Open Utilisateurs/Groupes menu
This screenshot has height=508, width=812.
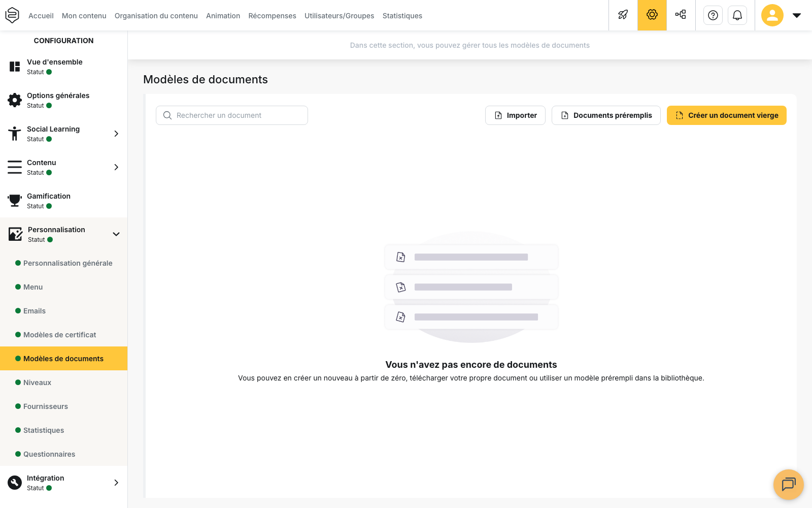point(340,16)
